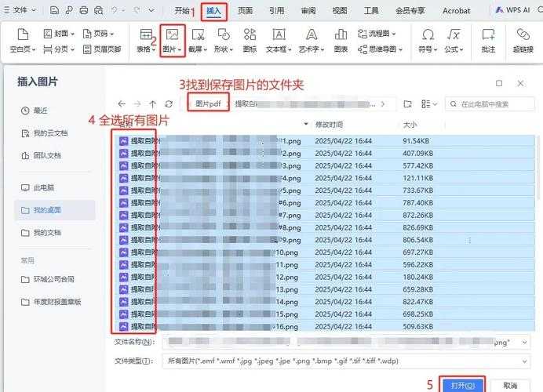Click the 打开 open button
Screen dimensions: 543x392
[462, 385]
